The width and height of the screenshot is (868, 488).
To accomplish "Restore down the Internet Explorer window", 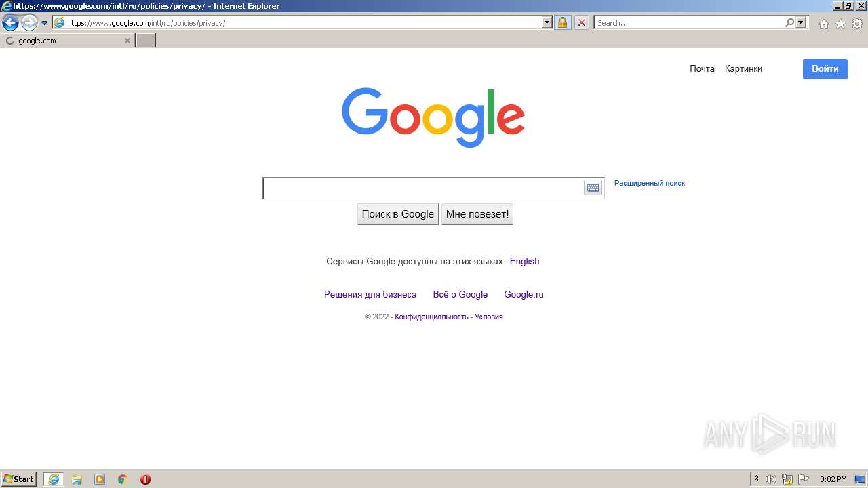I will coord(849,6).
